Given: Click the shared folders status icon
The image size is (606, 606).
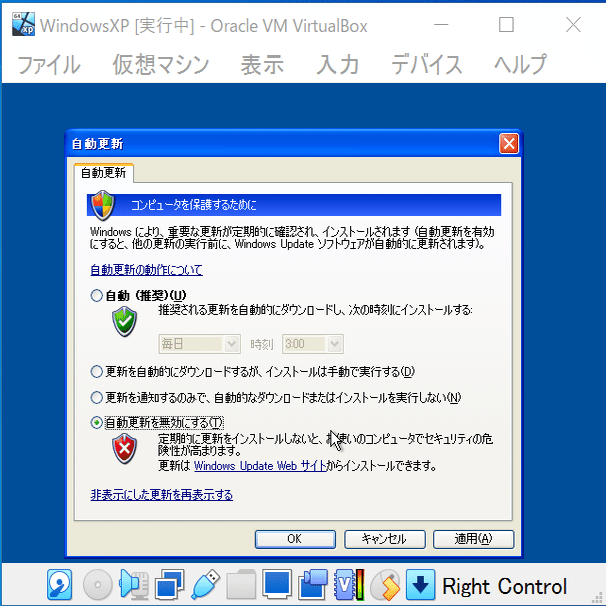Looking at the screenshot, I should point(241,584).
